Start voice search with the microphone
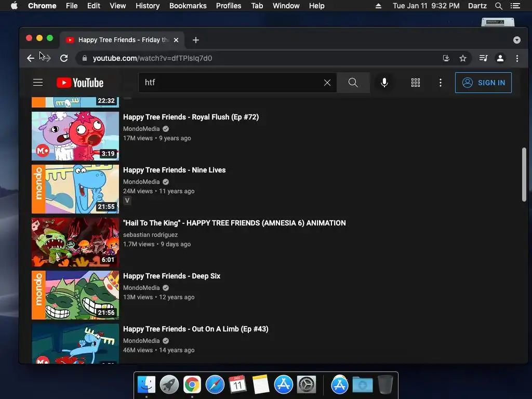This screenshot has width=532, height=399. 384,83
